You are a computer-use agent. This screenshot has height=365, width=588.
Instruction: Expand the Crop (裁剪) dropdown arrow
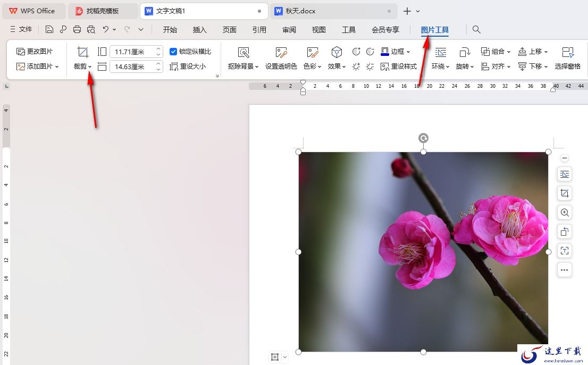(90, 67)
